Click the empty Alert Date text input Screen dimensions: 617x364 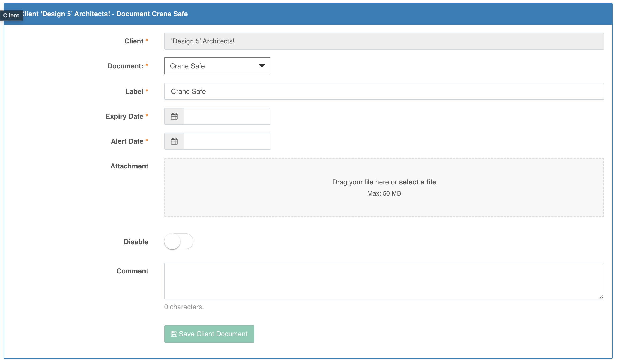coord(227,141)
